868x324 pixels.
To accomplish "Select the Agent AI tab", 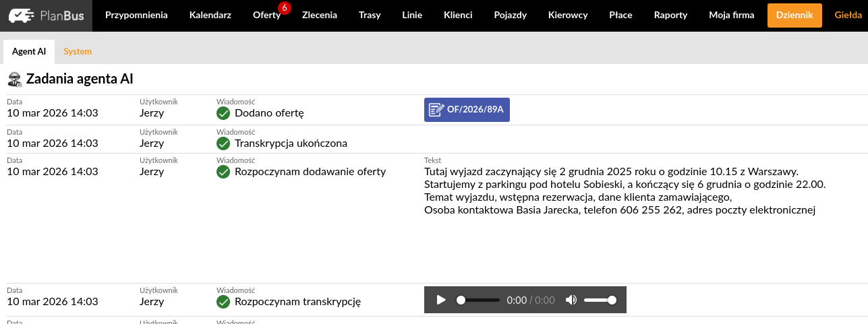I will 29,51.
